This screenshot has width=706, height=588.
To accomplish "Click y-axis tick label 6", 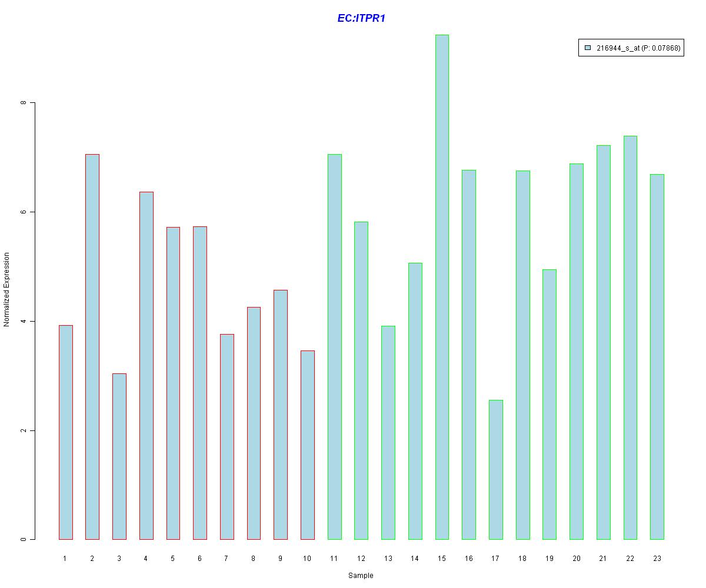I will coord(24,212).
